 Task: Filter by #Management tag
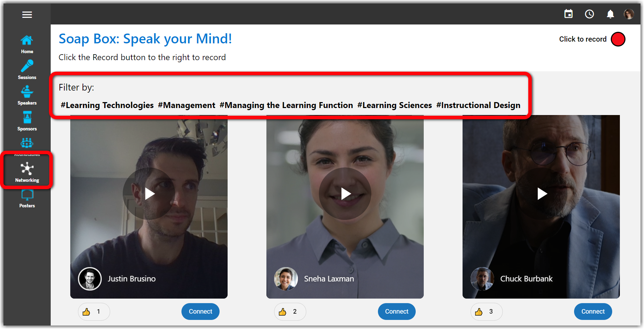click(186, 105)
